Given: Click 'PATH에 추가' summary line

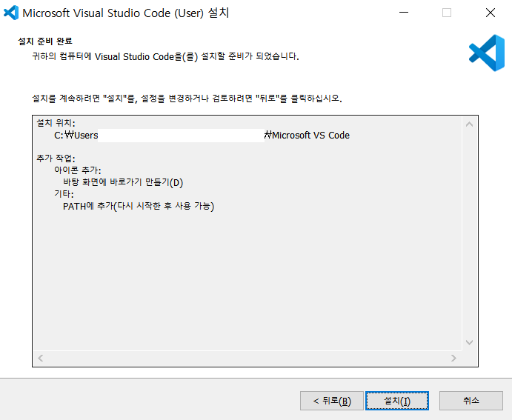Looking at the screenshot, I should pyautogui.click(x=139, y=206).
